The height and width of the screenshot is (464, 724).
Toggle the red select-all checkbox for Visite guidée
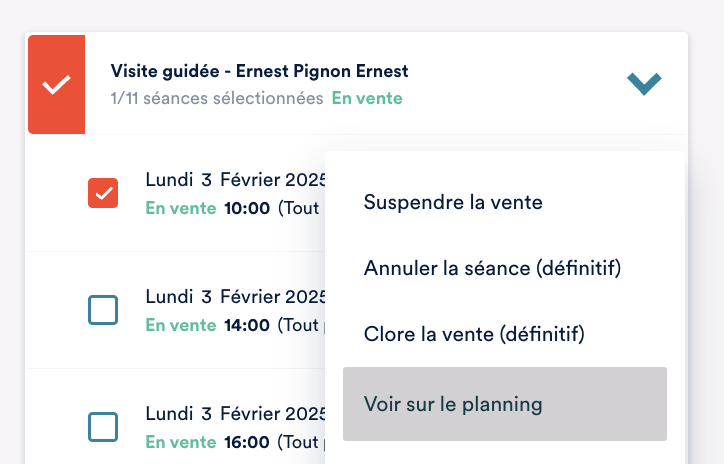pyautogui.click(x=56, y=84)
